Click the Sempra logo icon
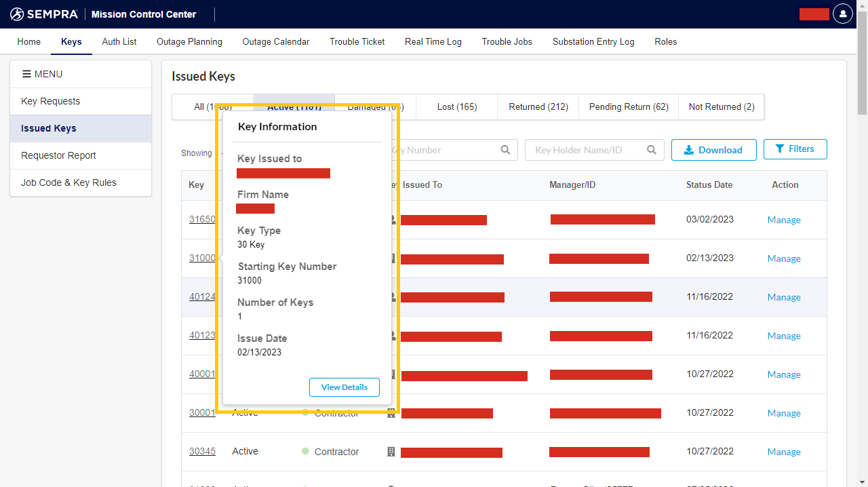Screen dimensions: 868x487 pos(17,14)
